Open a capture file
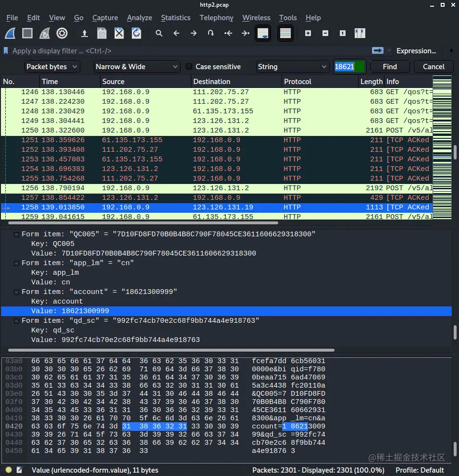The height and width of the screenshot is (476, 459). [x=85, y=33]
